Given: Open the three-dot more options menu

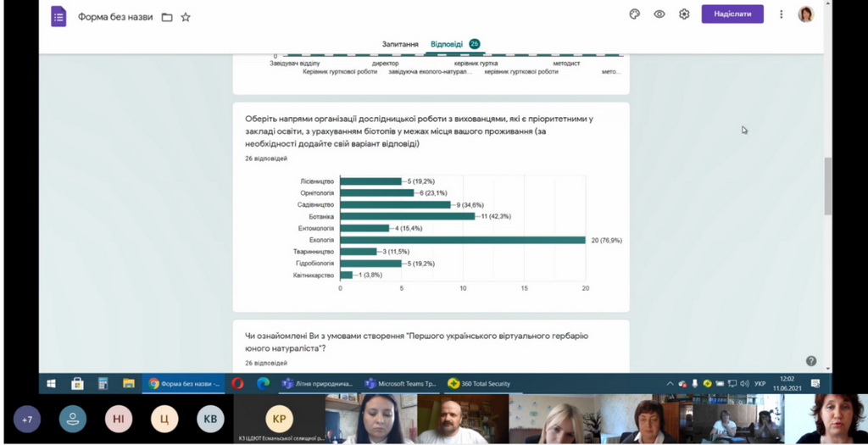Looking at the screenshot, I should pyautogui.click(x=781, y=14).
